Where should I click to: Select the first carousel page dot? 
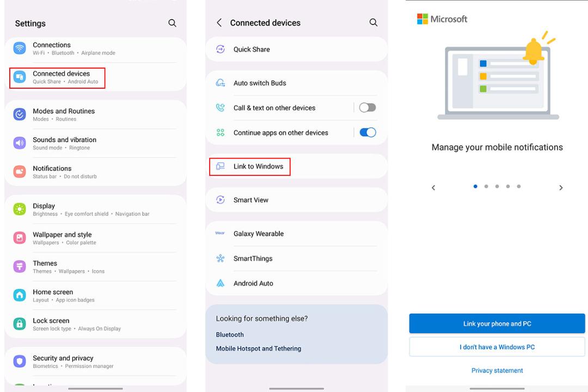pyautogui.click(x=475, y=186)
